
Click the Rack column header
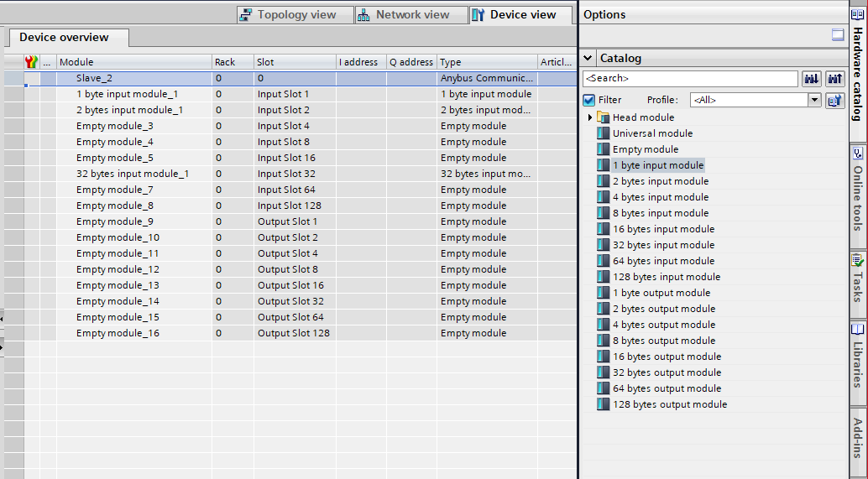point(233,62)
